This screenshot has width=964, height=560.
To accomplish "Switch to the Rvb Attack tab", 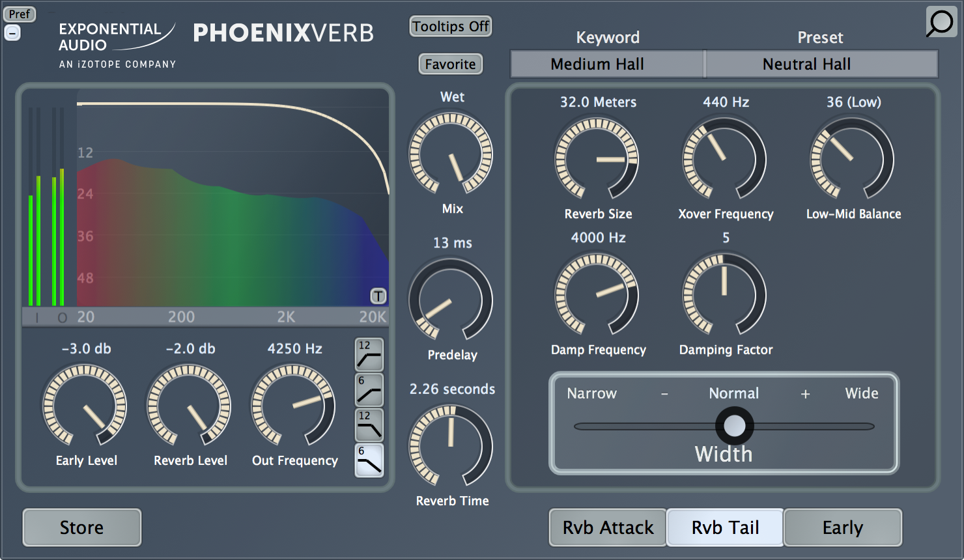I will [608, 527].
